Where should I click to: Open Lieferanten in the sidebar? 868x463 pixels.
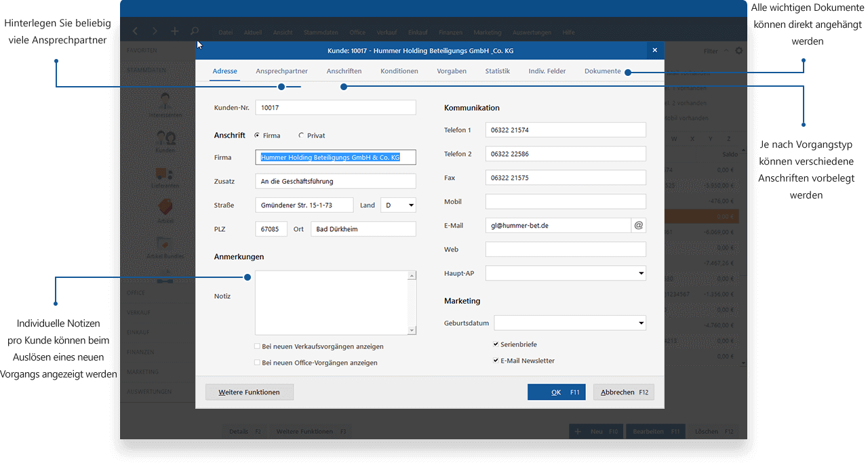tap(165, 178)
